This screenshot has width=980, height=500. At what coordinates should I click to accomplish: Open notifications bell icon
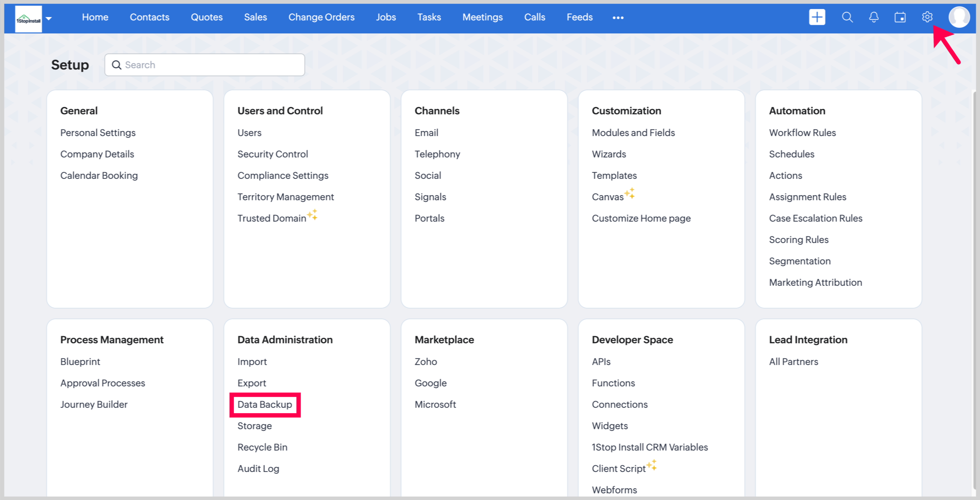point(873,17)
